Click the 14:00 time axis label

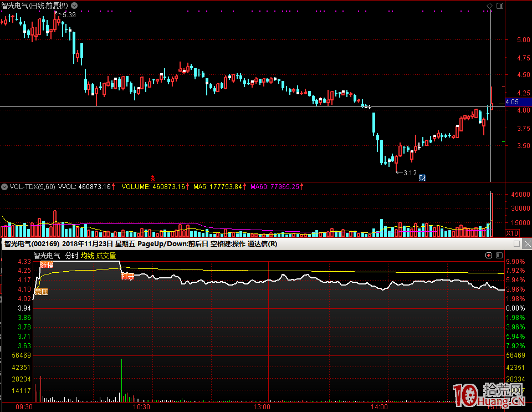point(379,406)
